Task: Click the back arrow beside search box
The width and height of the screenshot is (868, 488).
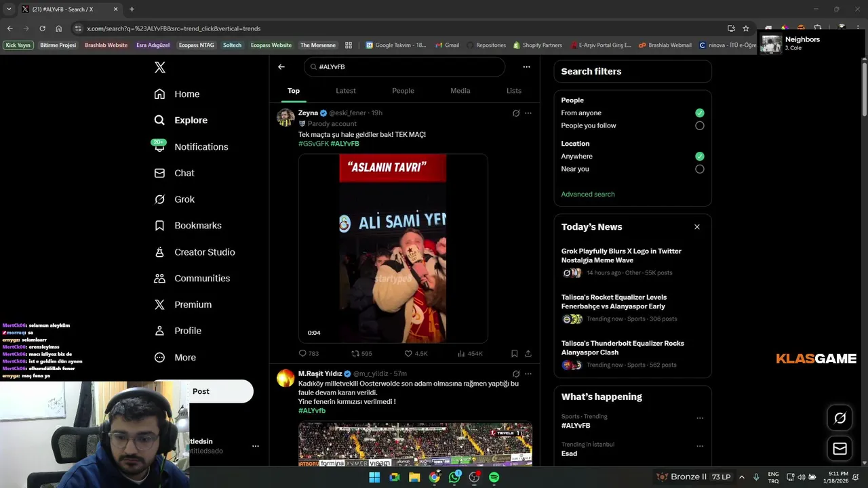Action: [281, 67]
